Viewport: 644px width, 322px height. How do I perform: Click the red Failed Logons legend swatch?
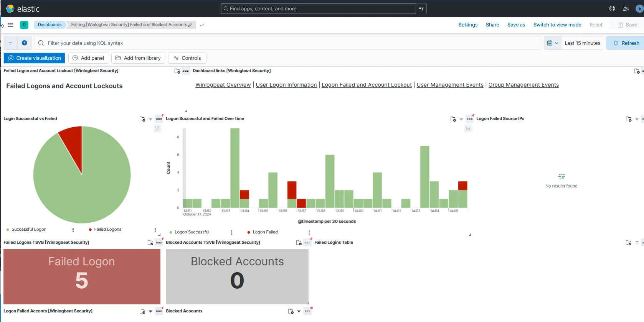(x=90, y=230)
